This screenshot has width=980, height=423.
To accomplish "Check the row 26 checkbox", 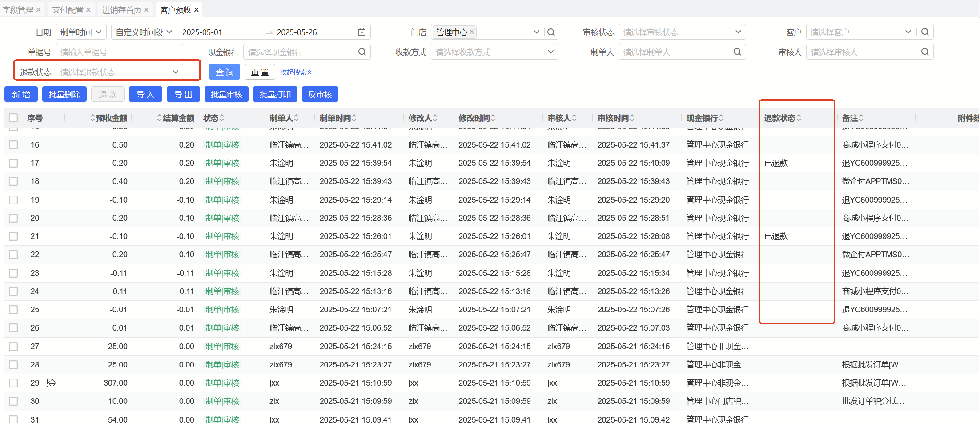I will pos(13,328).
